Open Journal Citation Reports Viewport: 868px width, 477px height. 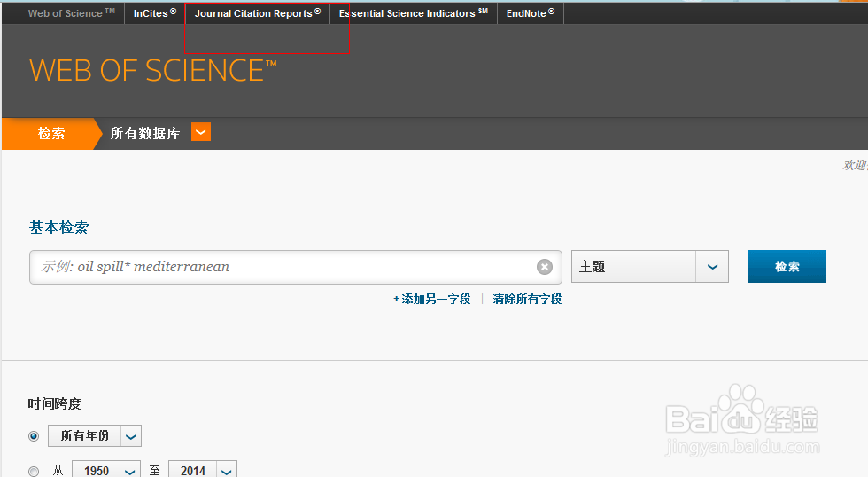coord(258,12)
